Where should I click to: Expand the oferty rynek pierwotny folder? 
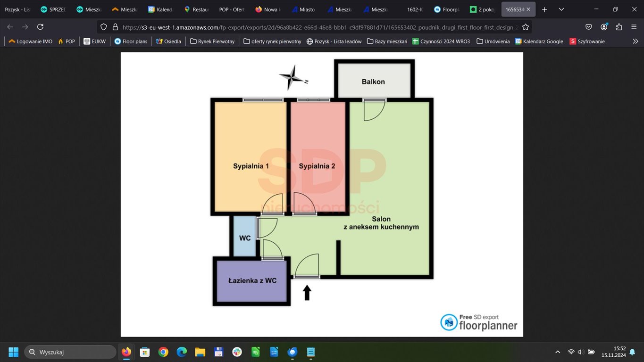pyautogui.click(x=273, y=41)
